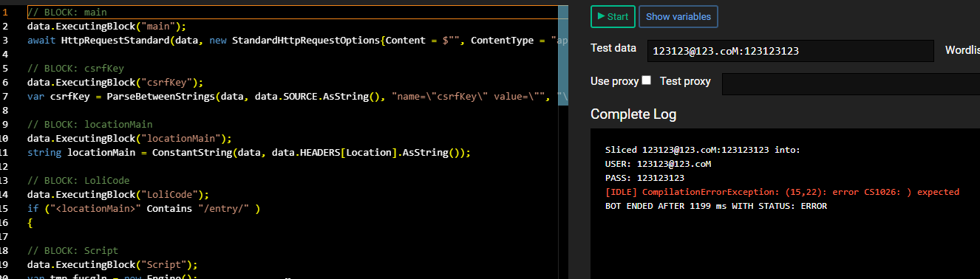The image size is (980, 279).
Task: Click the "PASS: 123123123" log line
Action: point(644,178)
